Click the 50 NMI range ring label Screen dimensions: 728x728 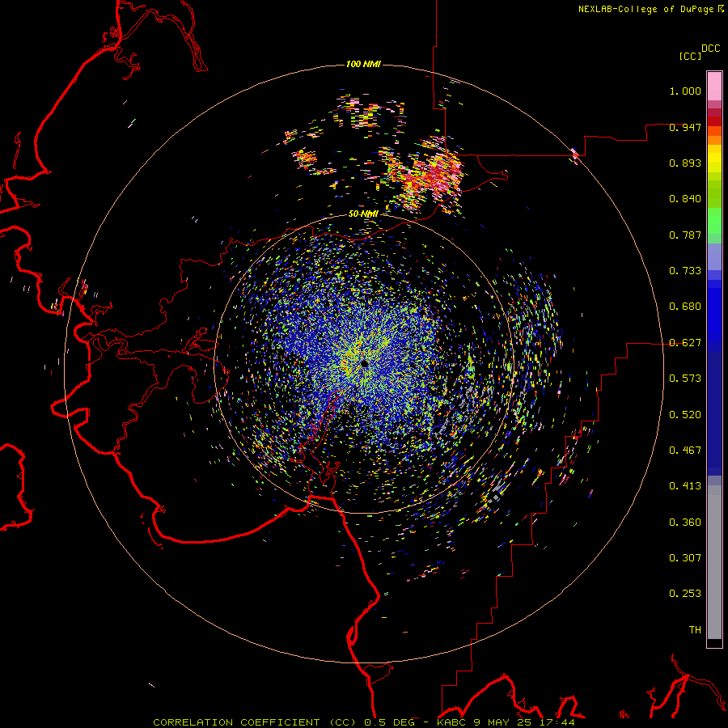pyautogui.click(x=363, y=214)
